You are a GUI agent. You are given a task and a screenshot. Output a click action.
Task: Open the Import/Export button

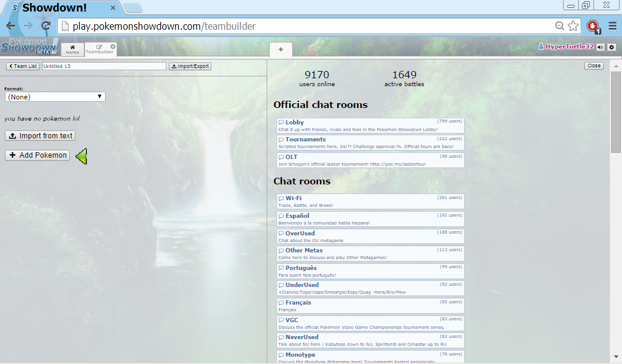190,66
